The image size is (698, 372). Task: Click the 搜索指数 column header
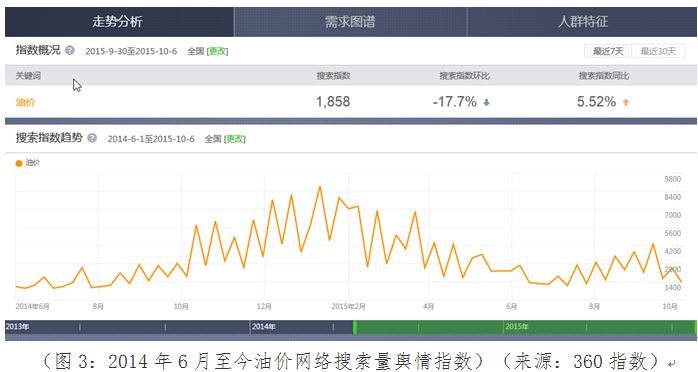[333, 76]
